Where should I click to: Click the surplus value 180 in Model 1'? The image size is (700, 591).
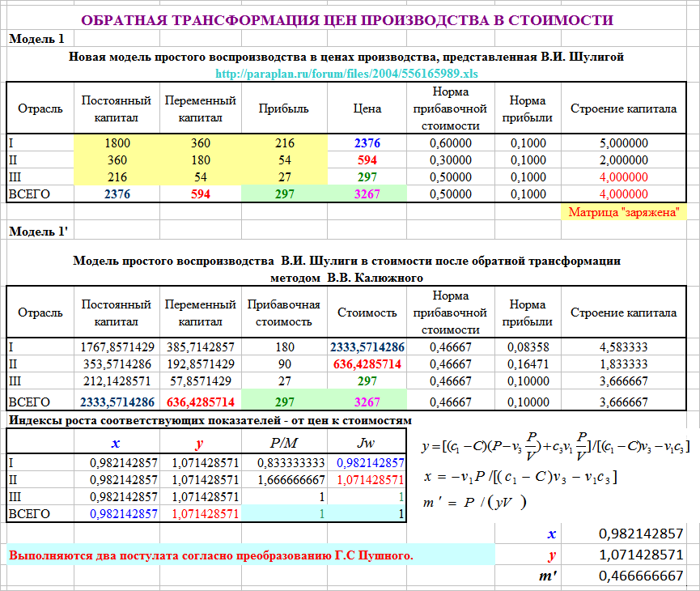[284, 347]
